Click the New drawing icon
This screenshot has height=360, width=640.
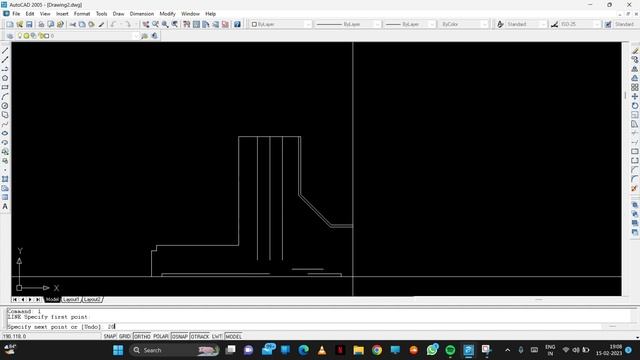10,24
